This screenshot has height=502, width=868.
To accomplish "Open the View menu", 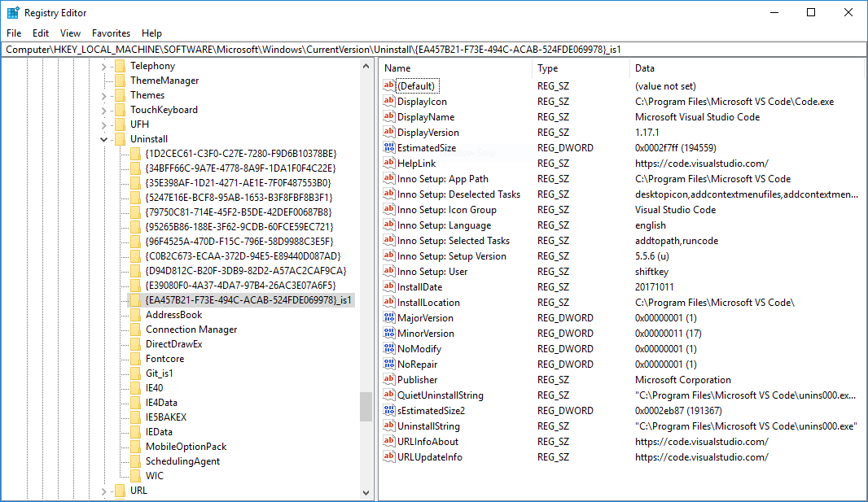I will tap(70, 33).
